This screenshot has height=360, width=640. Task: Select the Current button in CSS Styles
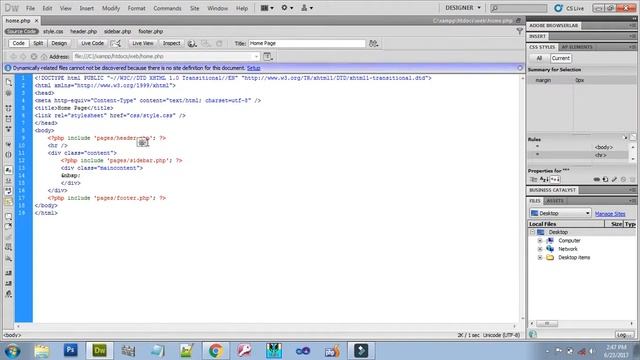pyautogui.click(x=560, y=58)
